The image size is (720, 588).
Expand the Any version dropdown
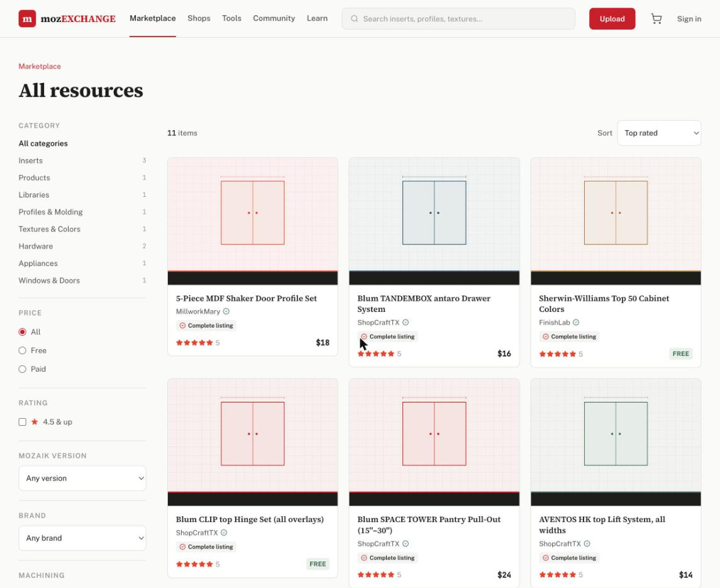click(82, 478)
